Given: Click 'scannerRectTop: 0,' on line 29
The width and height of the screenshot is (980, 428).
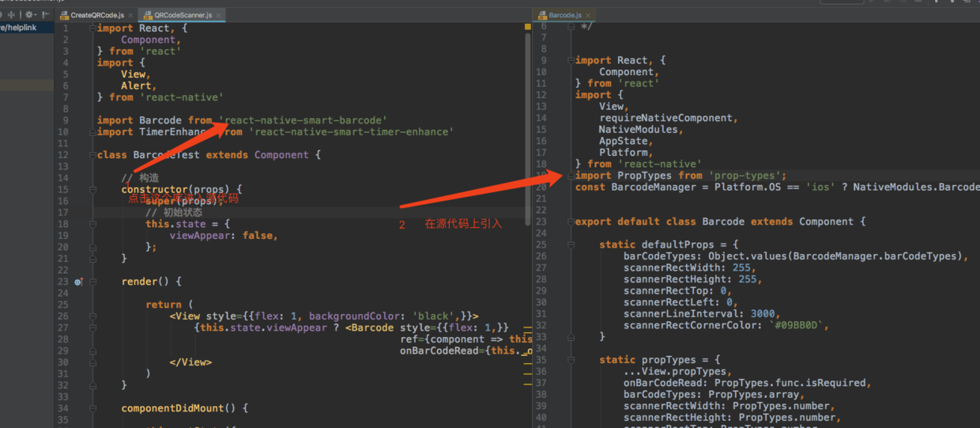Looking at the screenshot, I should pyautogui.click(x=677, y=290).
